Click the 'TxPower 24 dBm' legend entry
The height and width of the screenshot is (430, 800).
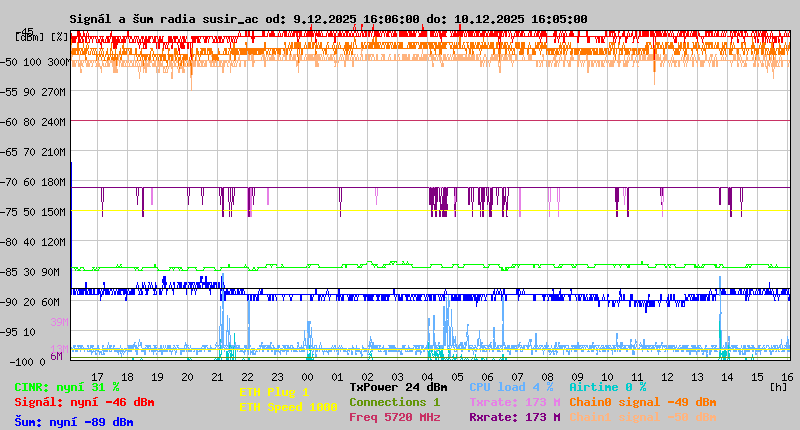[398, 387]
